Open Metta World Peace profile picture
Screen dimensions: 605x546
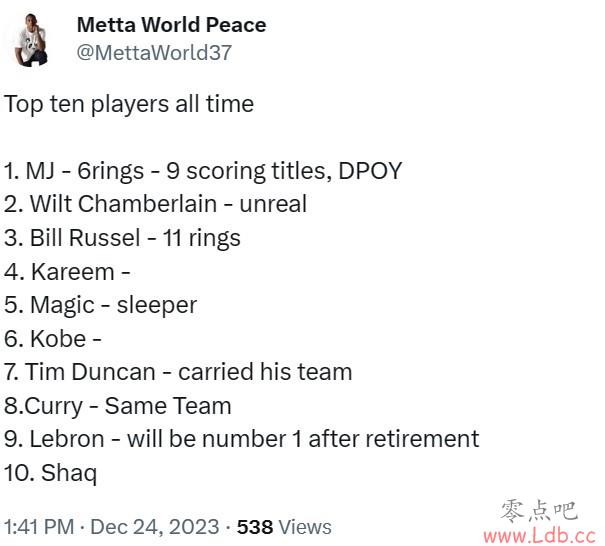(x=31, y=40)
